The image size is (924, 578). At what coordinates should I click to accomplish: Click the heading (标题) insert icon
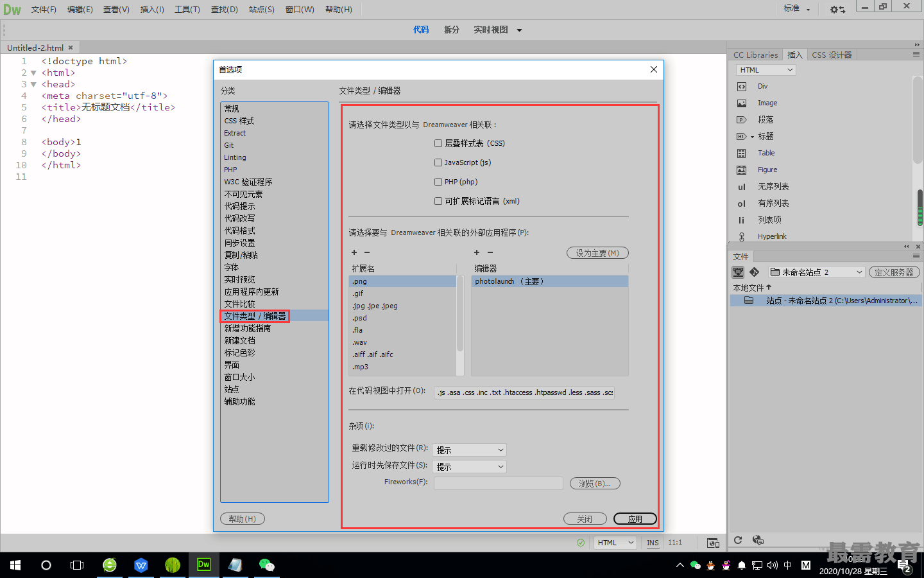(742, 136)
